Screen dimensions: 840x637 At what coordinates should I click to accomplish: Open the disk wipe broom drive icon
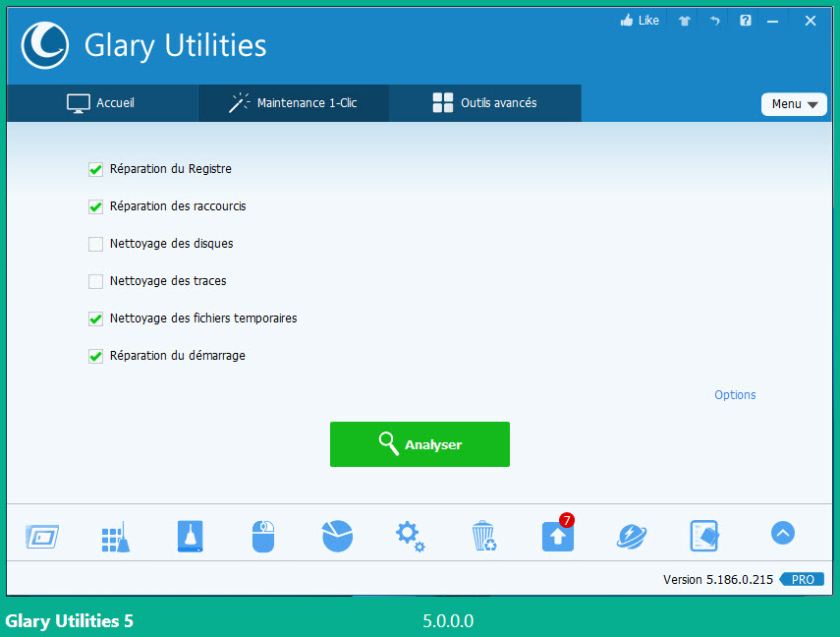[x=191, y=536]
